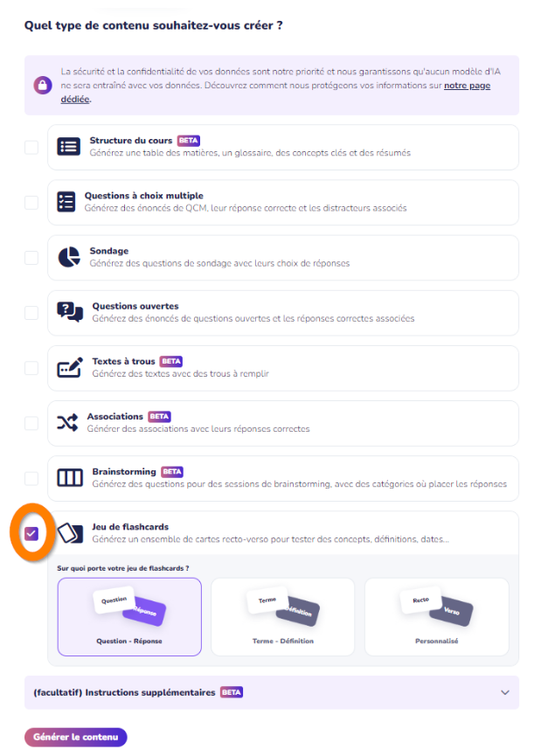This screenshot has width=548, height=756.
Task: Open the Instructions supplémentaires section header
Action: point(272,692)
